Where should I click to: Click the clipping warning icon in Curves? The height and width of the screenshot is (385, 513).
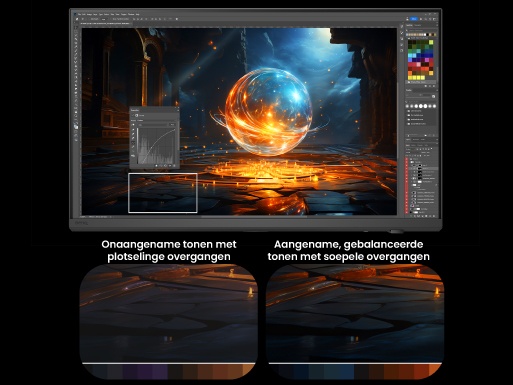coord(133,156)
